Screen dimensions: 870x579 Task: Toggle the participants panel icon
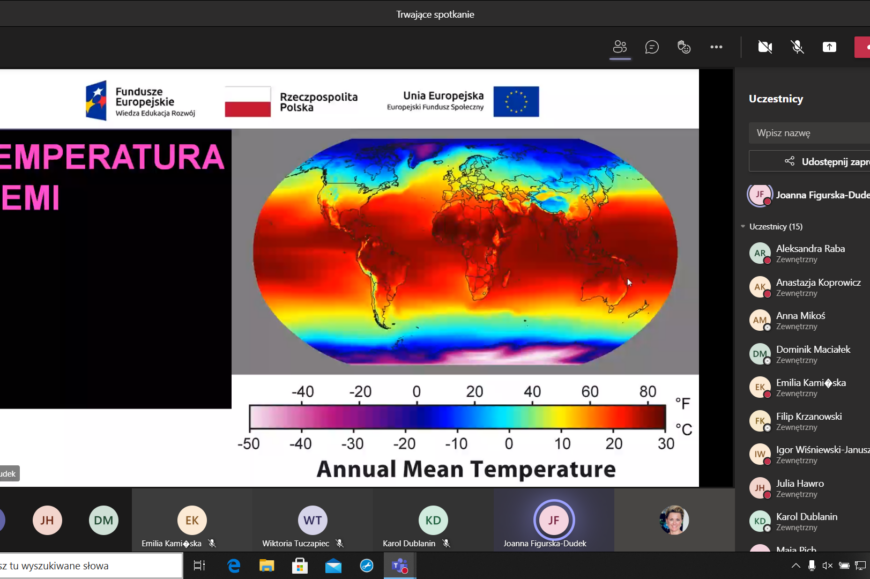[620, 47]
